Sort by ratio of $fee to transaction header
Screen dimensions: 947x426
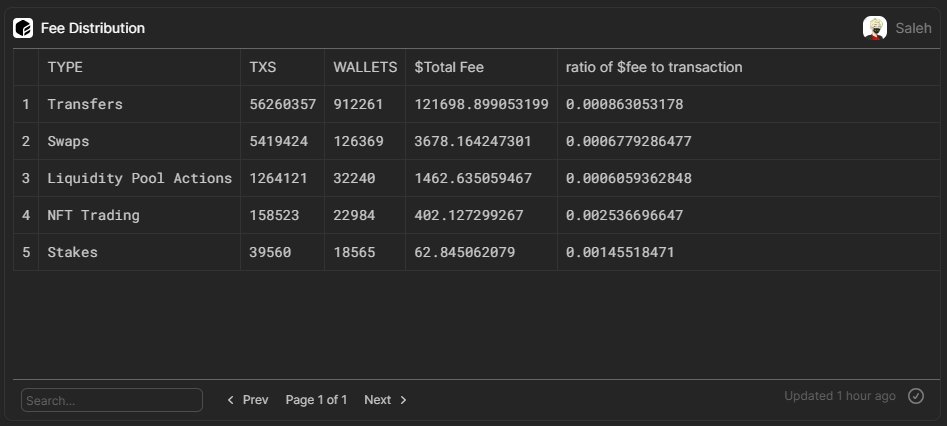coord(654,67)
